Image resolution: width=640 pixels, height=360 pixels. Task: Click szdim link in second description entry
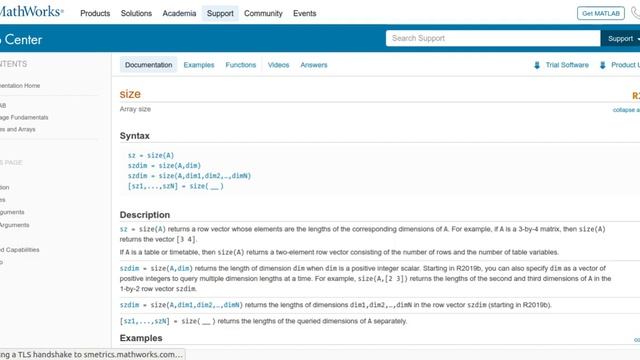coord(129,269)
